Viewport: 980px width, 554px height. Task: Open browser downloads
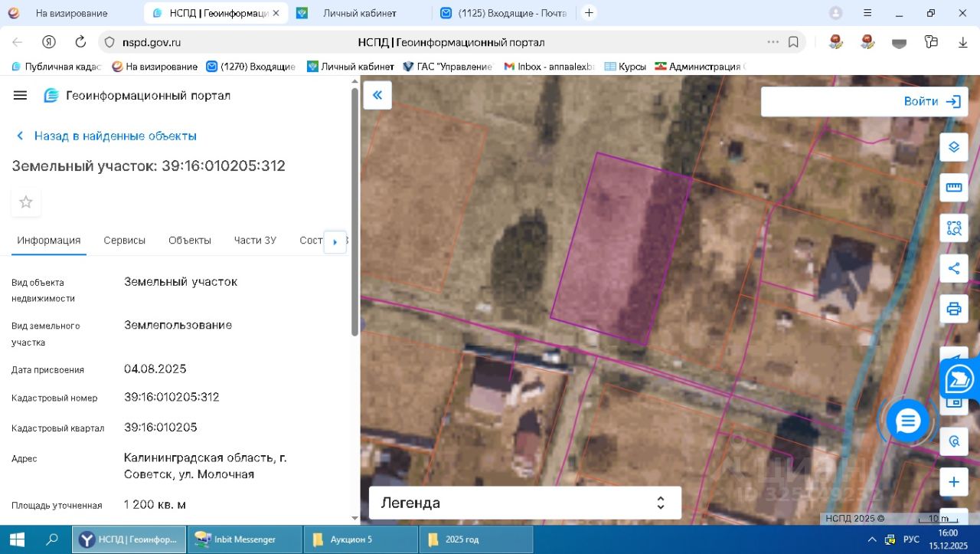pyautogui.click(x=963, y=42)
